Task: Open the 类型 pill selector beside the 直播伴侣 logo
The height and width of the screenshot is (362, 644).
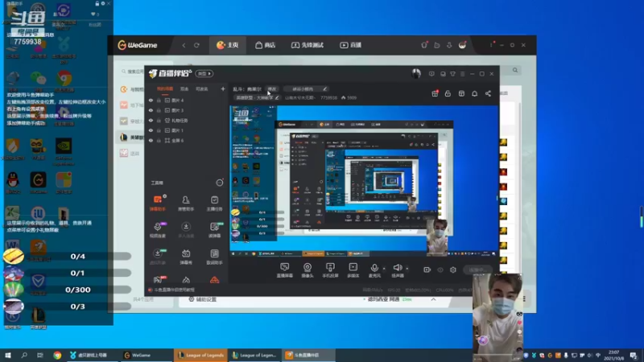Action: click(204, 73)
